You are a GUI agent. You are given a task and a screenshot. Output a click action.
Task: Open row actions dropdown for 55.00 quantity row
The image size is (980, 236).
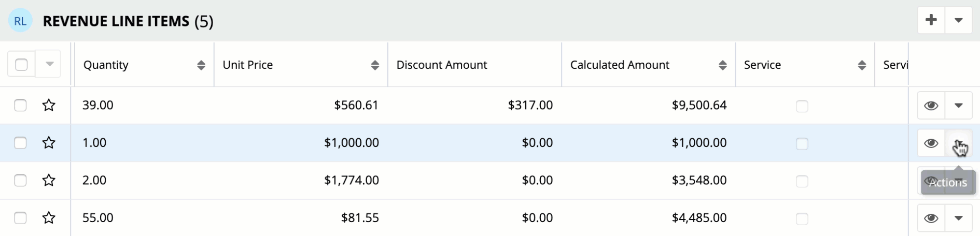[x=958, y=218]
